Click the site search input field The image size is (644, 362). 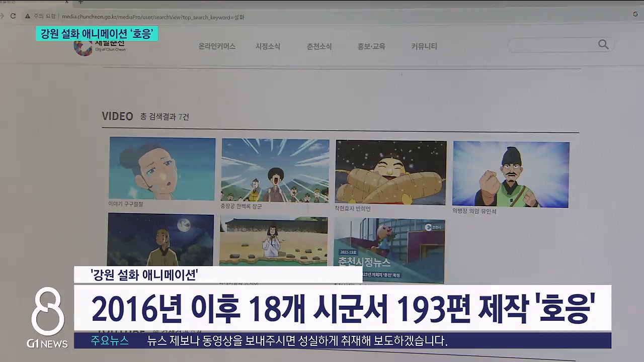pos(552,45)
